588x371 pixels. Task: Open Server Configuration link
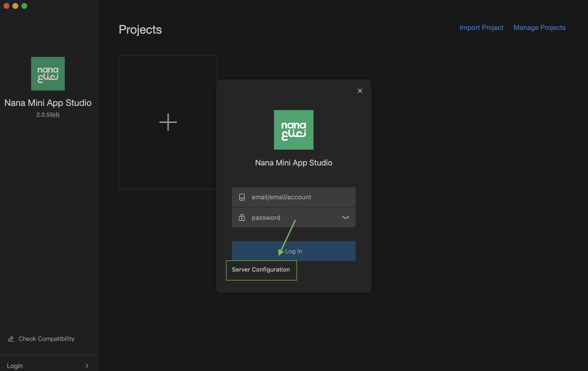point(261,270)
